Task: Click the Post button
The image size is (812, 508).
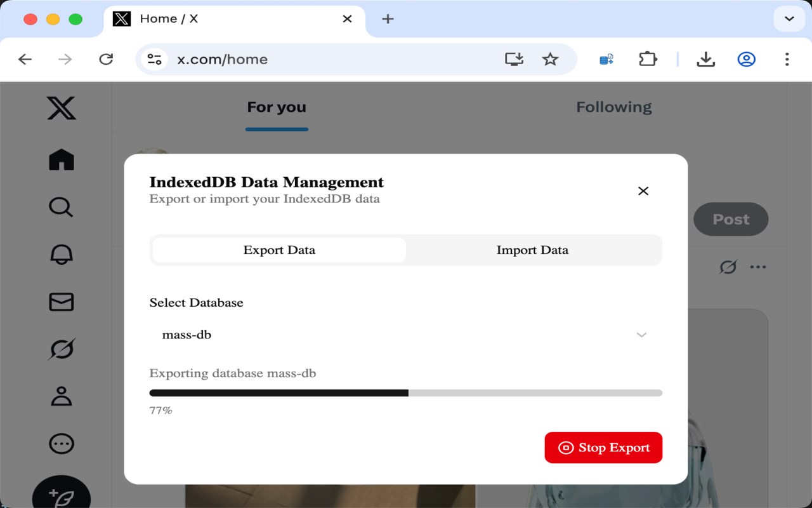Action: (731, 220)
